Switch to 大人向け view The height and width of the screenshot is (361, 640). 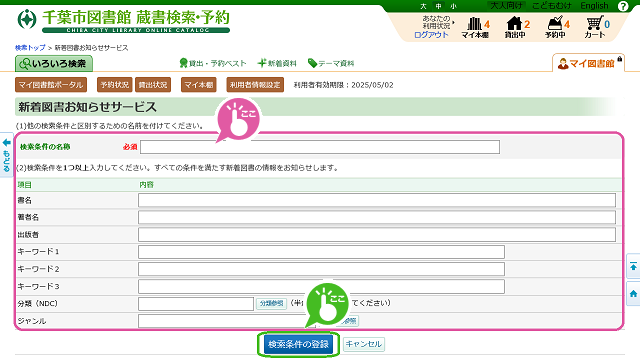click(506, 6)
